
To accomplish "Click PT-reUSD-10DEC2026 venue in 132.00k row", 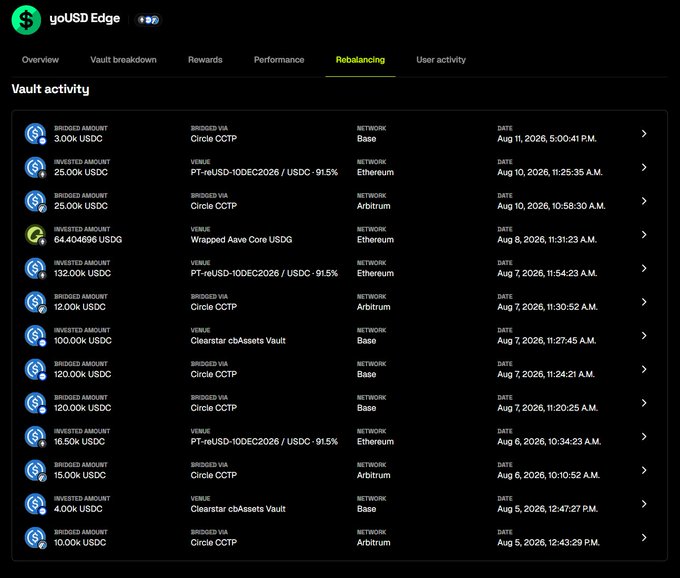I will 264,273.
